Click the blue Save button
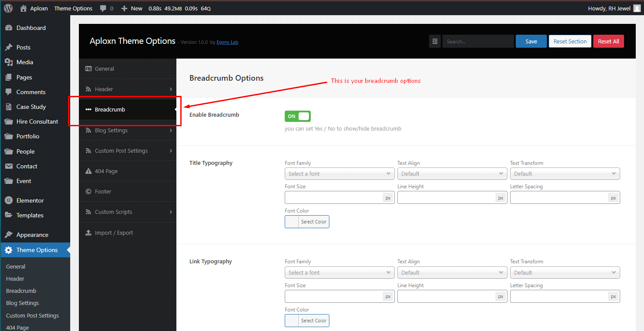The height and width of the screenshot is (331, 644). pyautogui.click(x=531, y=41)
